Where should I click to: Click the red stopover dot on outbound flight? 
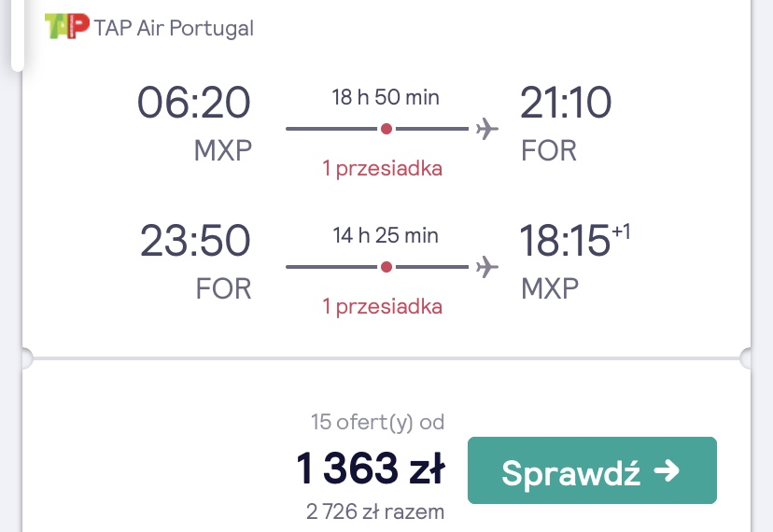(386, 129)
